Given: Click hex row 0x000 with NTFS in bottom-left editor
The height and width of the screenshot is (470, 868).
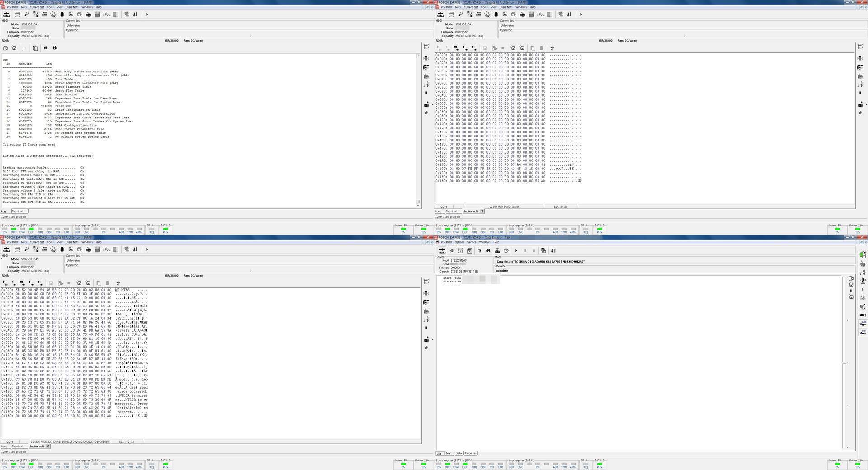Looking at the screenshot, I should point(75,290).
